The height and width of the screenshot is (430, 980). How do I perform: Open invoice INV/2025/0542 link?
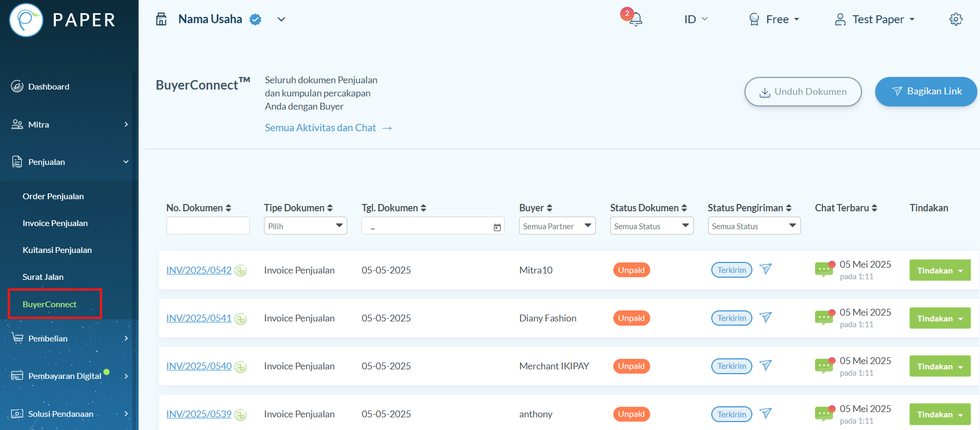pos(199,270)
